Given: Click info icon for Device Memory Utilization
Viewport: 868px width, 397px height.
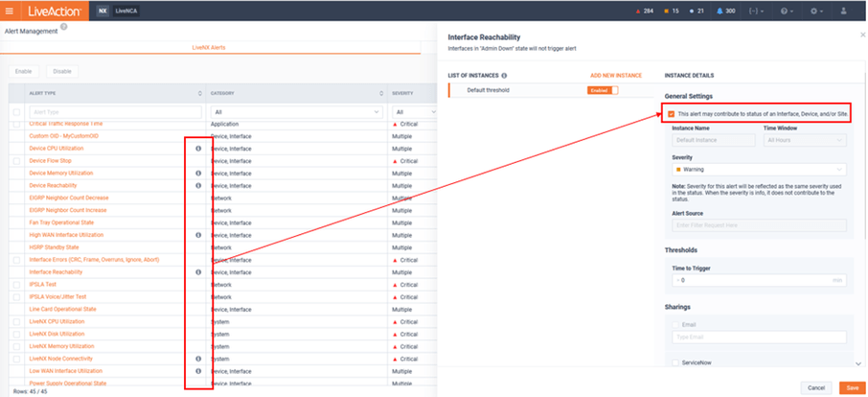Looking at the screenshot, I should pos(198,174).
